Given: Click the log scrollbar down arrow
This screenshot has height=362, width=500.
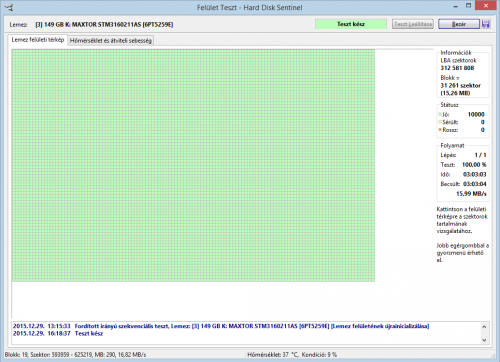Looking at the screenshot, I should click(484, 340).
